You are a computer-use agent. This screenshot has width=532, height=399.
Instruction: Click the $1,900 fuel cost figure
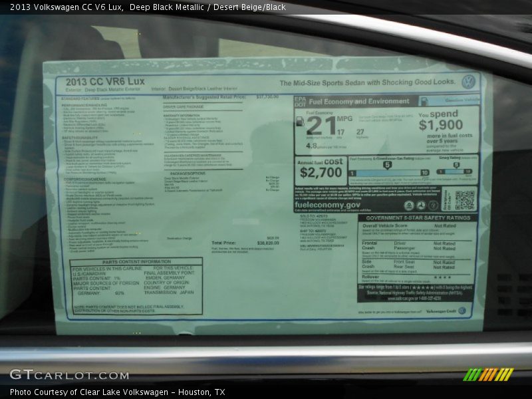coord(440,125)
